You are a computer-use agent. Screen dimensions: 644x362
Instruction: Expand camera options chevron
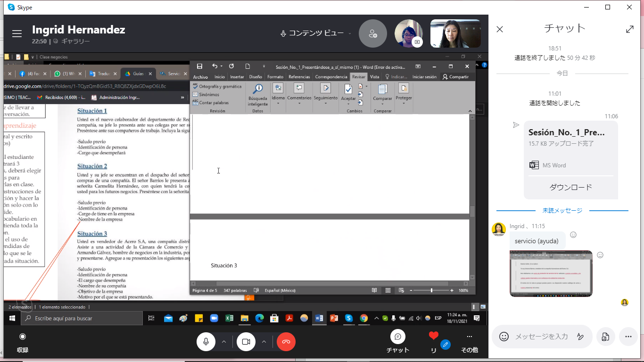pos(264,342)
